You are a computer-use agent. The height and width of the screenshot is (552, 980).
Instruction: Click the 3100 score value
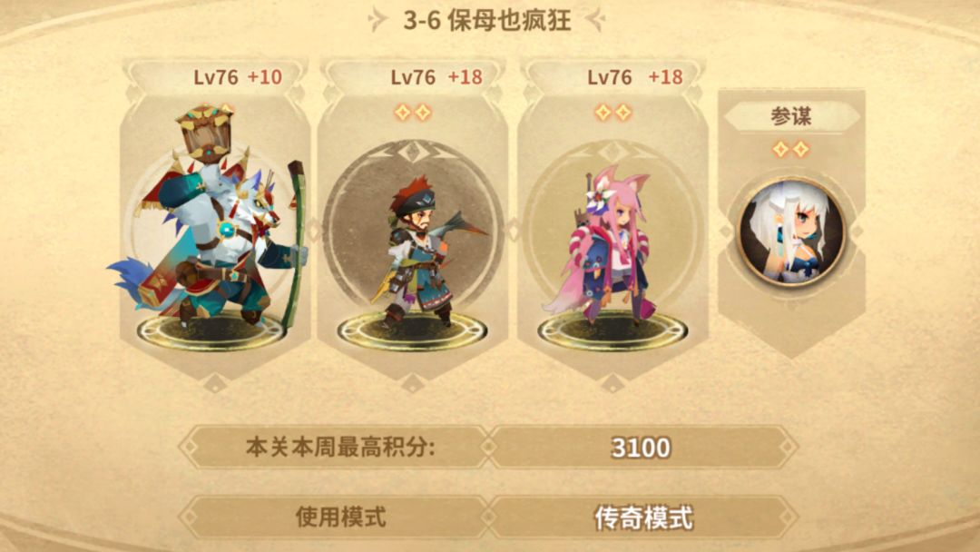(x=642, y=448)
